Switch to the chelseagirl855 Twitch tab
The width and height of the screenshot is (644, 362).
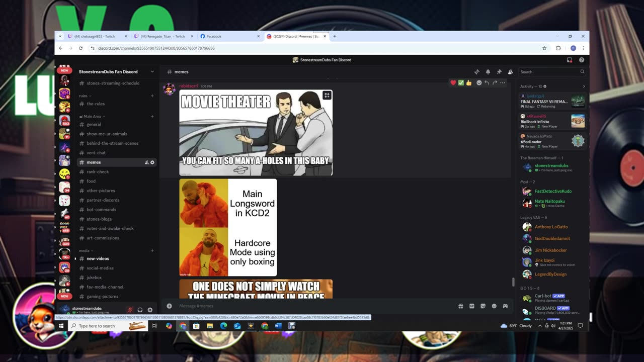pyautogui.click(x=98, y=36)
